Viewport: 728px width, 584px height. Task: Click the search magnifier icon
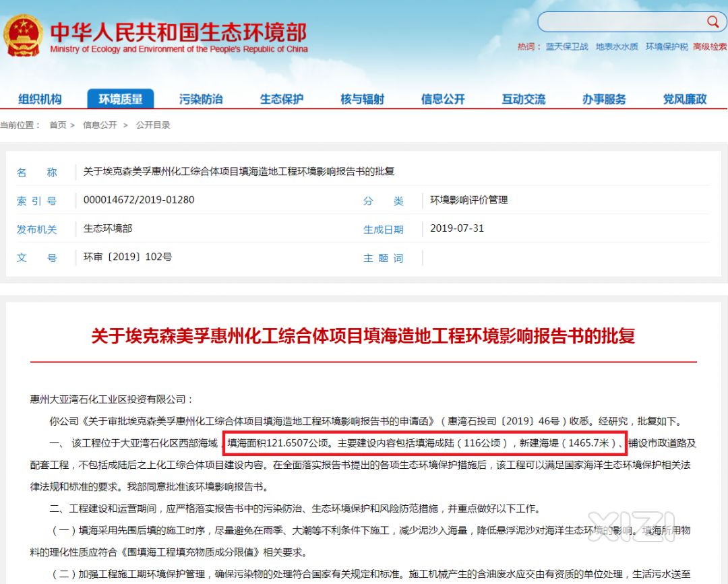click(712, 21)
